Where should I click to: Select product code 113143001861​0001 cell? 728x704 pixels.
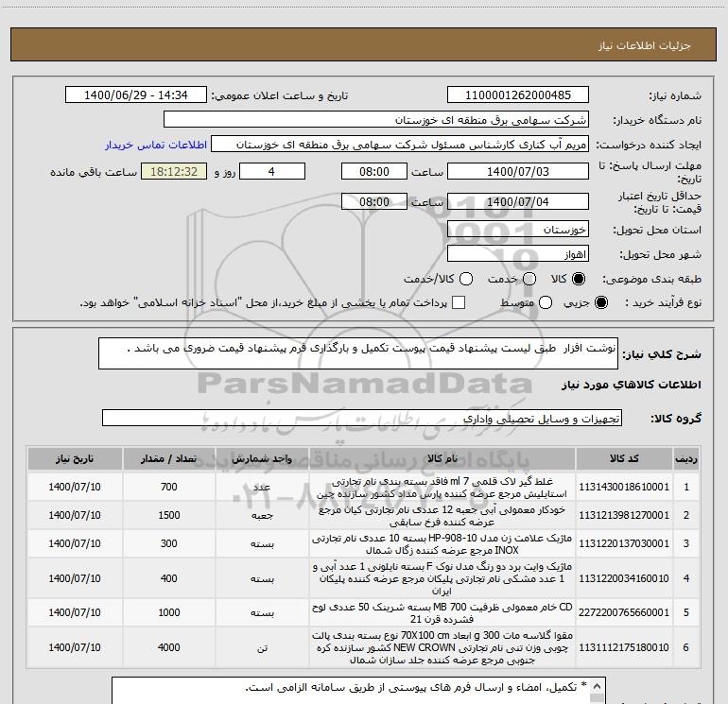click(x=624, y=487)
